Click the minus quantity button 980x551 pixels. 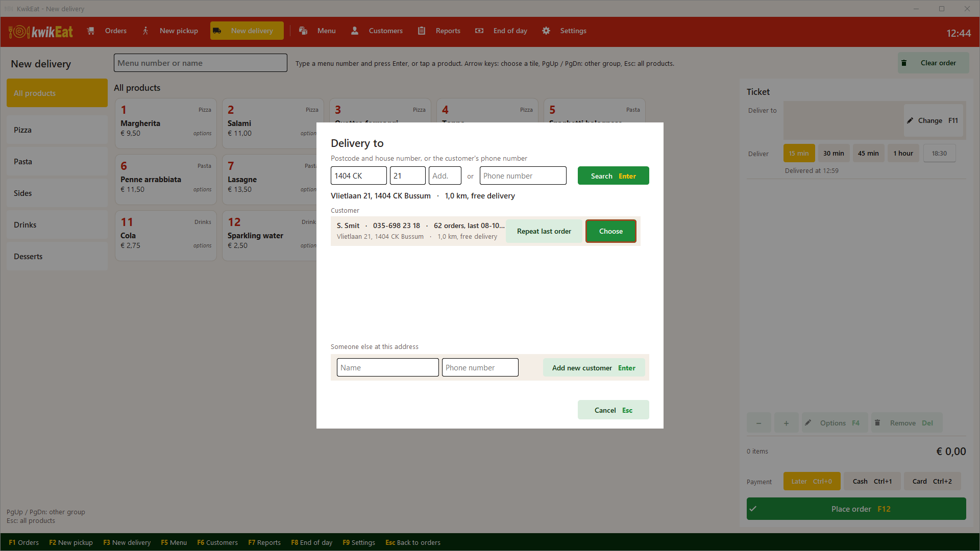coord(759,422)
